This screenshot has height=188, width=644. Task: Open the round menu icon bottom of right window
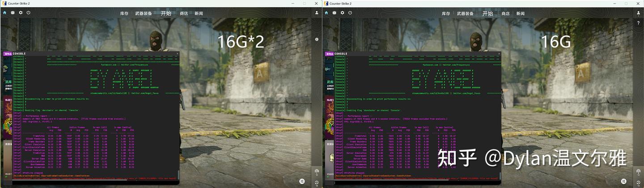[x=624, y=181]
